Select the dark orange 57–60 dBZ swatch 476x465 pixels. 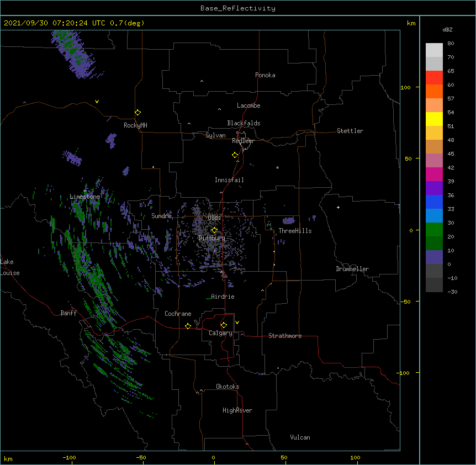click(434, 91)
